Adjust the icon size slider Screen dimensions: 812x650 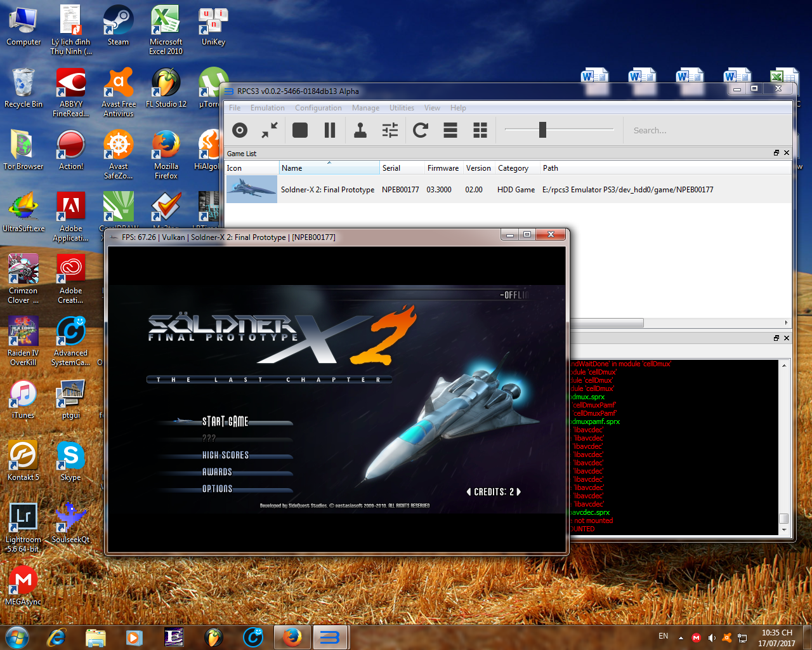click(542, 130)
